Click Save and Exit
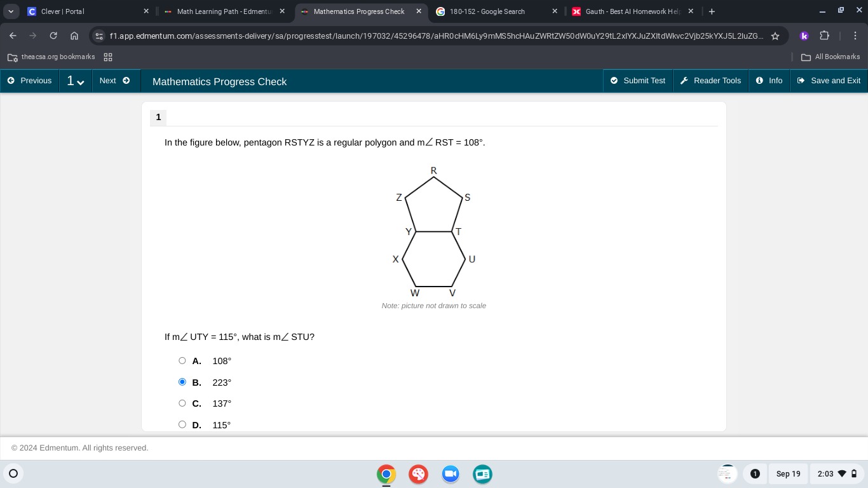 tap(829, 81)
